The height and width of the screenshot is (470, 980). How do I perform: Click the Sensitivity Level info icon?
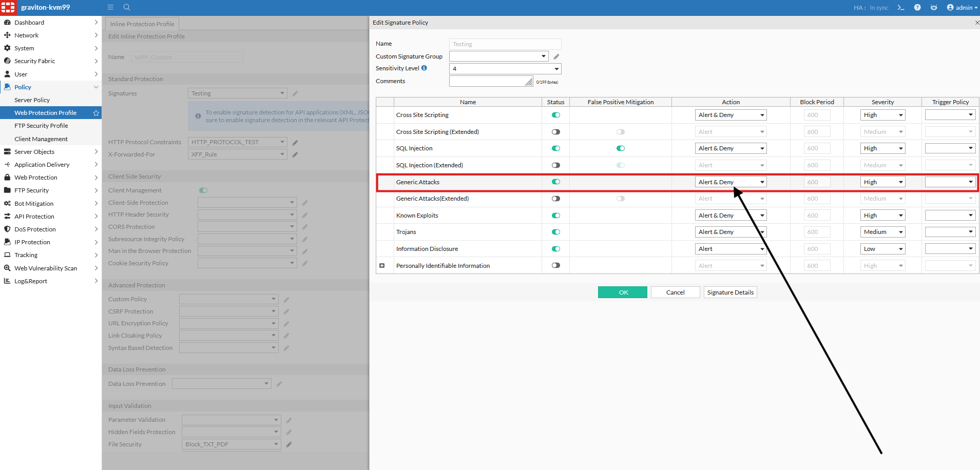[424, 68]
